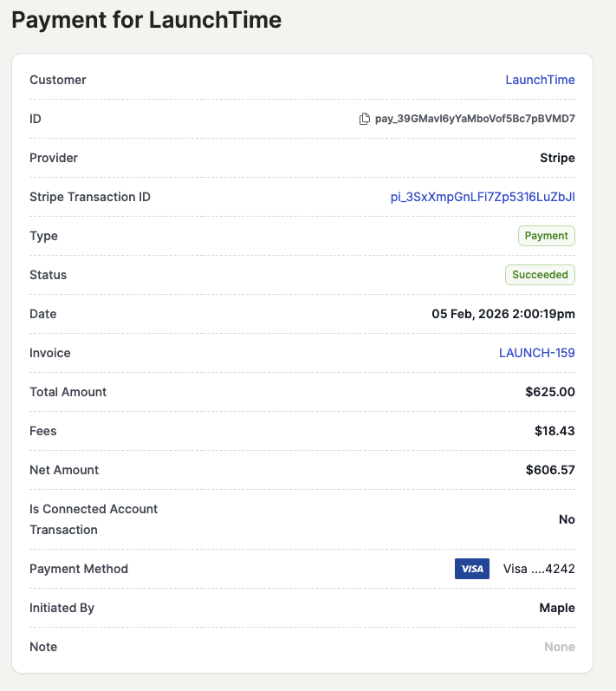
Task: Click the 'Payment Method' row label
Action: pyautogui.click(x=79, y=569)
